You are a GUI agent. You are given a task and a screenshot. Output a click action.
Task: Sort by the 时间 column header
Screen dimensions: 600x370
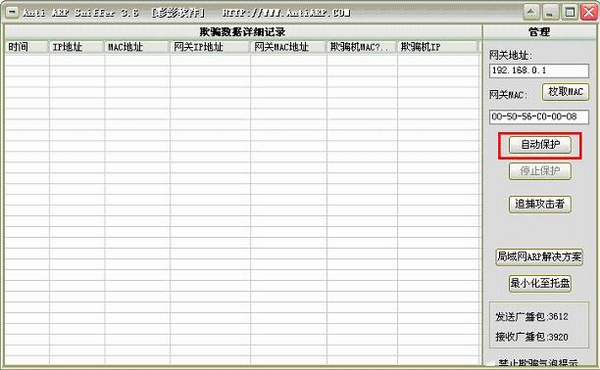click(x=27, y=47)
